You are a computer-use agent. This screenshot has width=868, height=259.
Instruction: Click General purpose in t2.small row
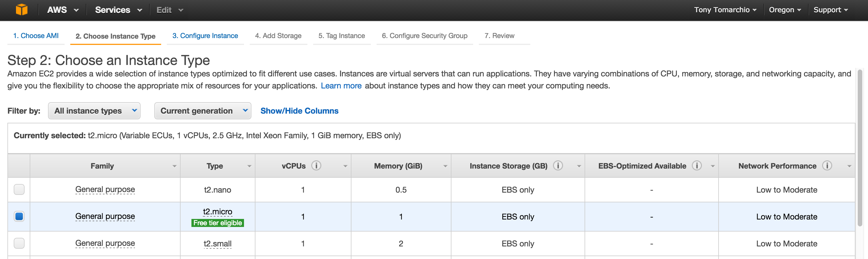[x=105, y=243]
